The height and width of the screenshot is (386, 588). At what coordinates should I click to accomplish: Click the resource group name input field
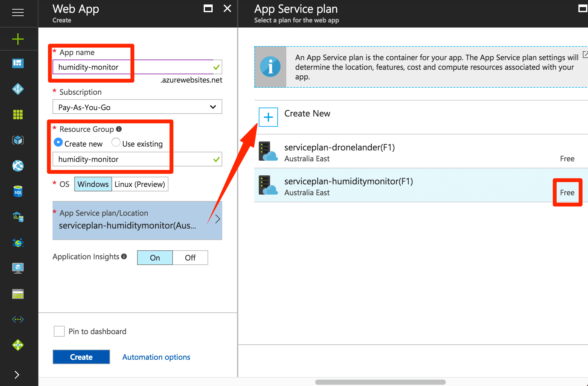pyautogui.click(x=137, y=159)
